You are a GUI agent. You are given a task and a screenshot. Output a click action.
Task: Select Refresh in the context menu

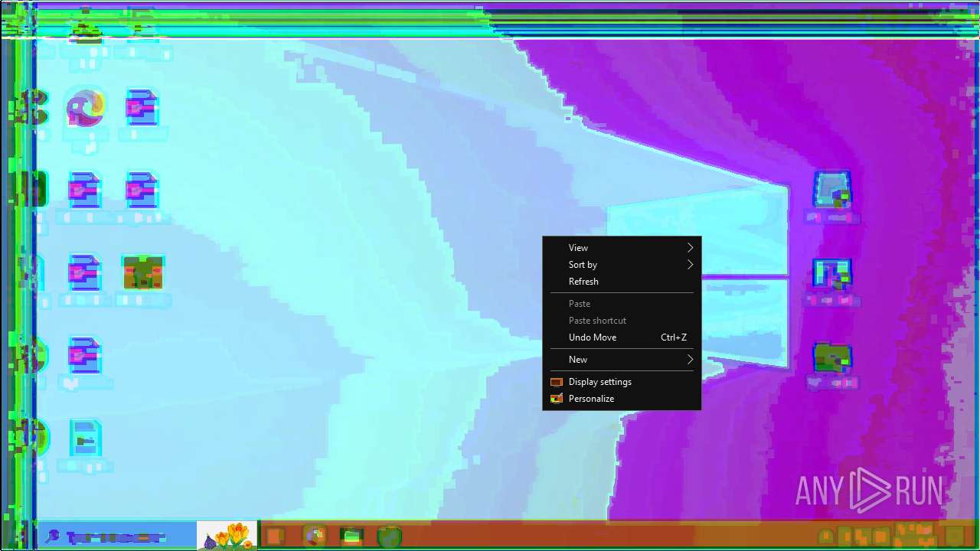621,281
